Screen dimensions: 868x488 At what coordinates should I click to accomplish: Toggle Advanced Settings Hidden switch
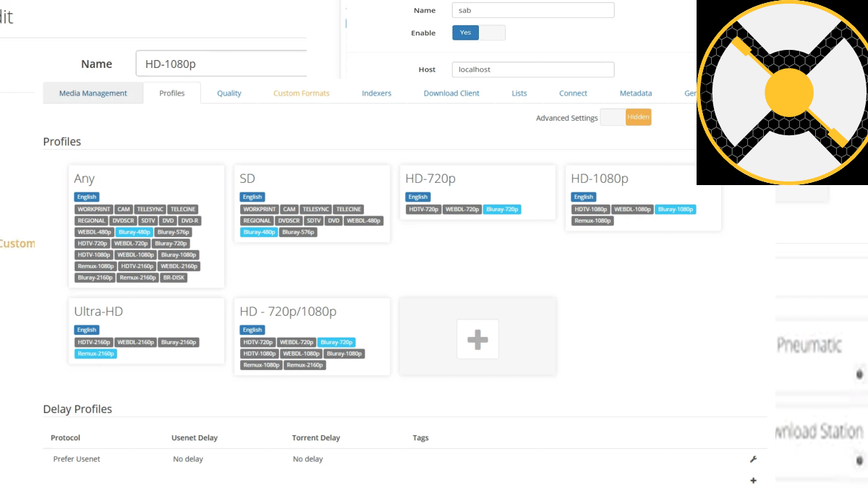coord(626,117)
